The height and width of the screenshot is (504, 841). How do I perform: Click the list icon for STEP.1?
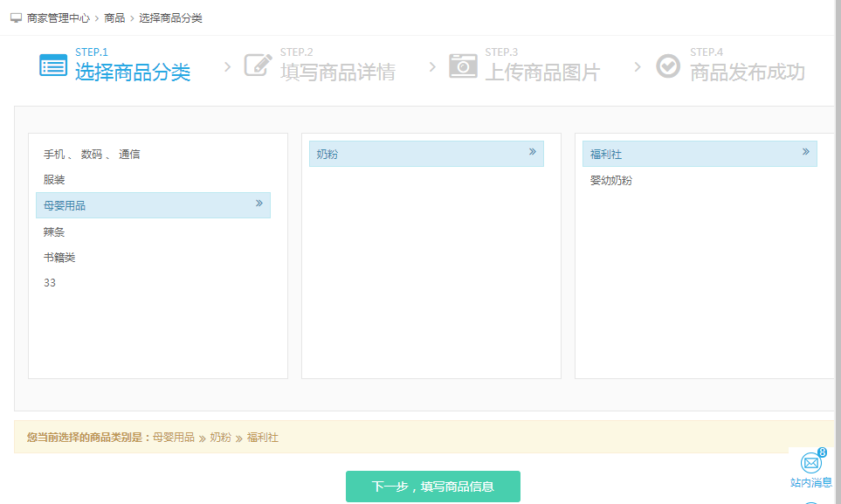click(53, 66)
